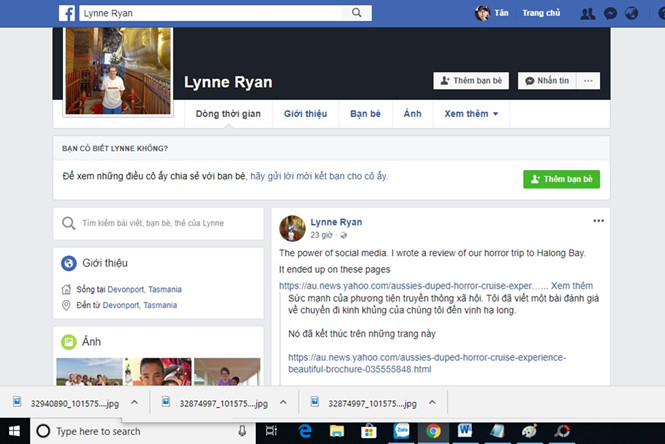The image size is (665, 444).
Task: Open the Messenger icon in top bar
Action: (x=608, y=14)
